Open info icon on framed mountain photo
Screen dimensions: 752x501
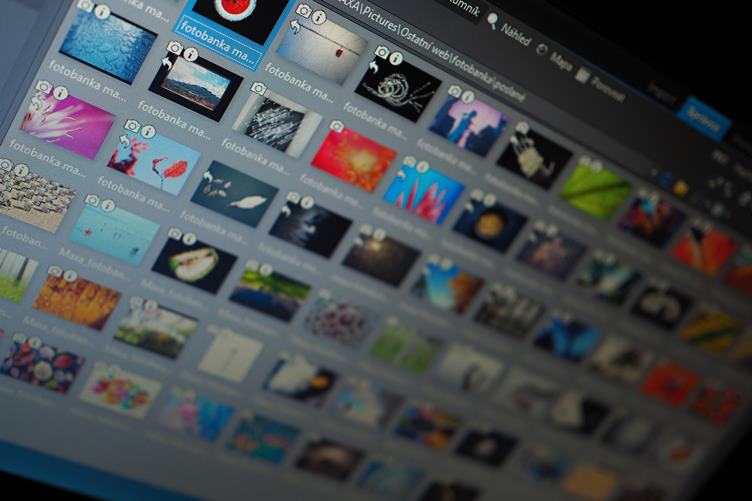191,54
